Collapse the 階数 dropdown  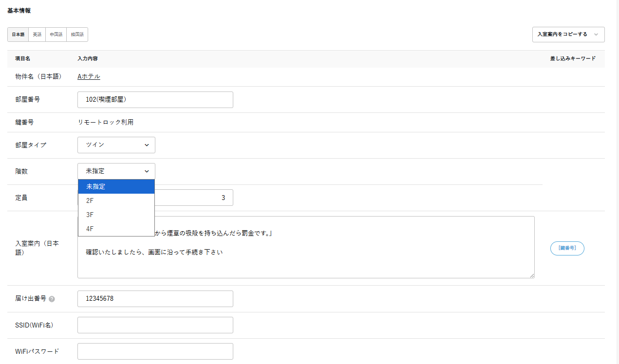coord(116,171)
